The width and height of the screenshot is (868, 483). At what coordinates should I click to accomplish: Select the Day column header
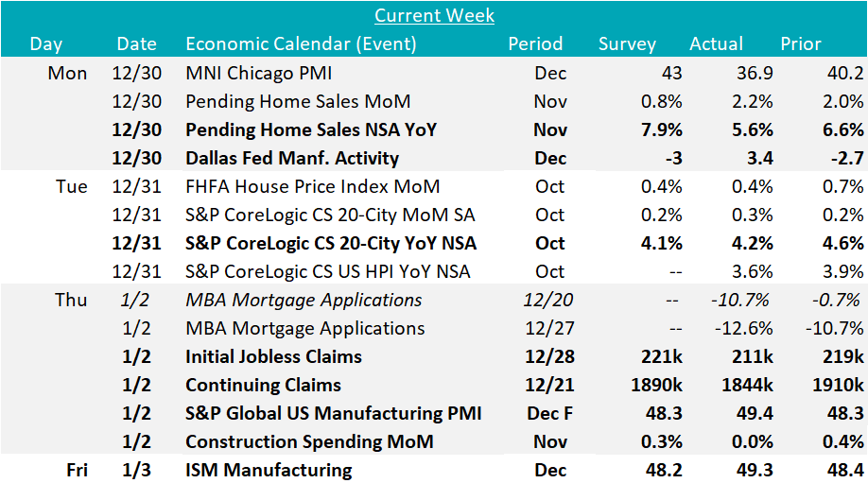45,43
